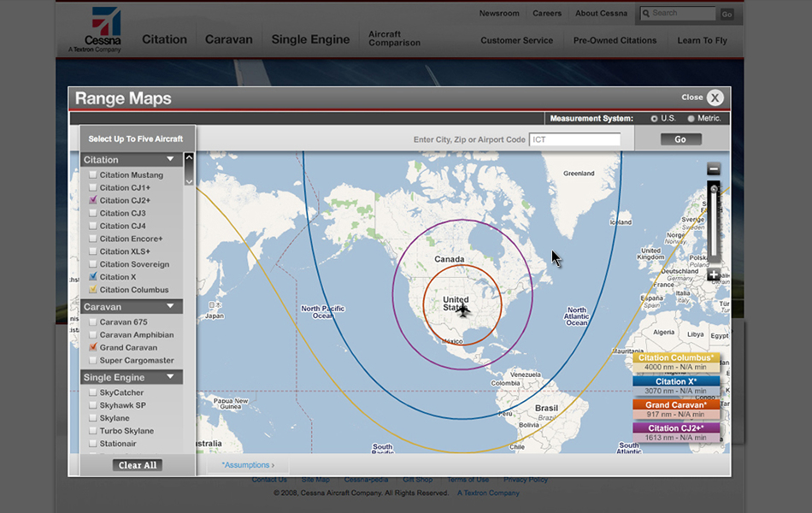This screenshot has height=513, width=812.
Task: Collapse the Caravan aircraft group
Action: pyautogui.click(x=170, y=306)
